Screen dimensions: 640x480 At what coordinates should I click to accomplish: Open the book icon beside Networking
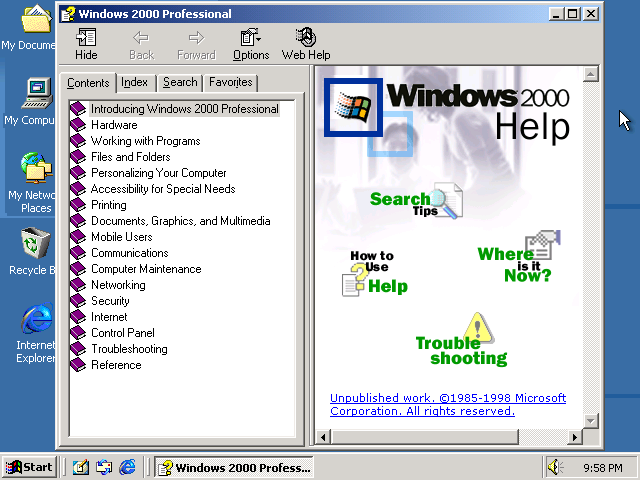tap(78, 285)
